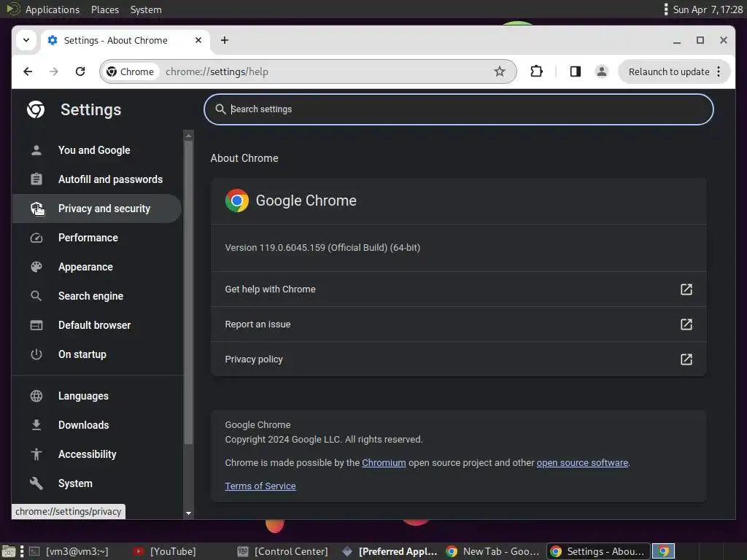Click the Search engine magnifier icon

click(36, 296)
